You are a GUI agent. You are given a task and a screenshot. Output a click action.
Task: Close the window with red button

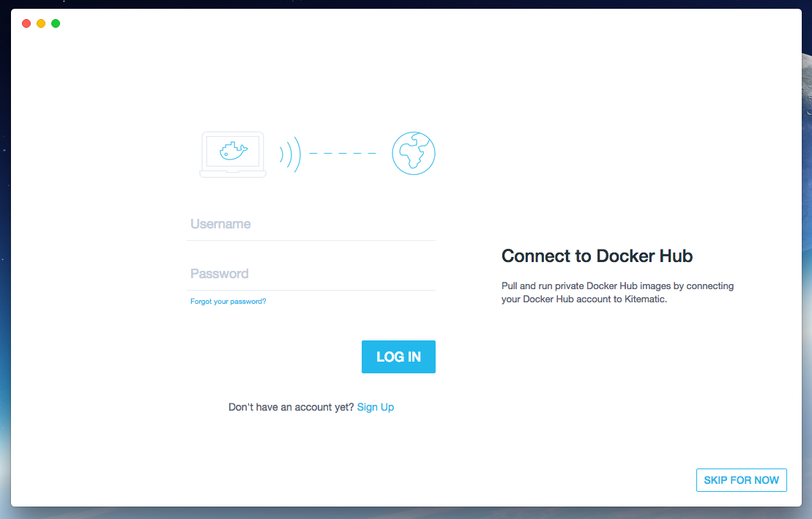[x=26, y=23]
